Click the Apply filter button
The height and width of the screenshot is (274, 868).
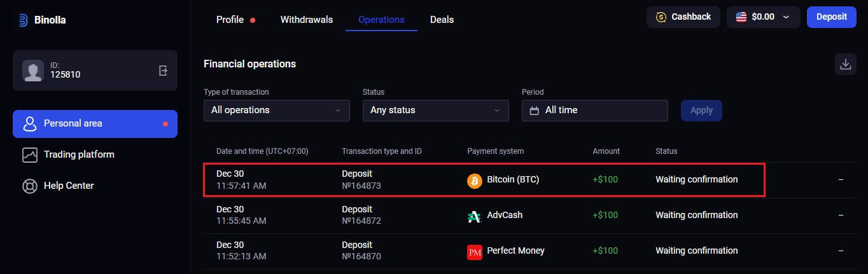701,111
